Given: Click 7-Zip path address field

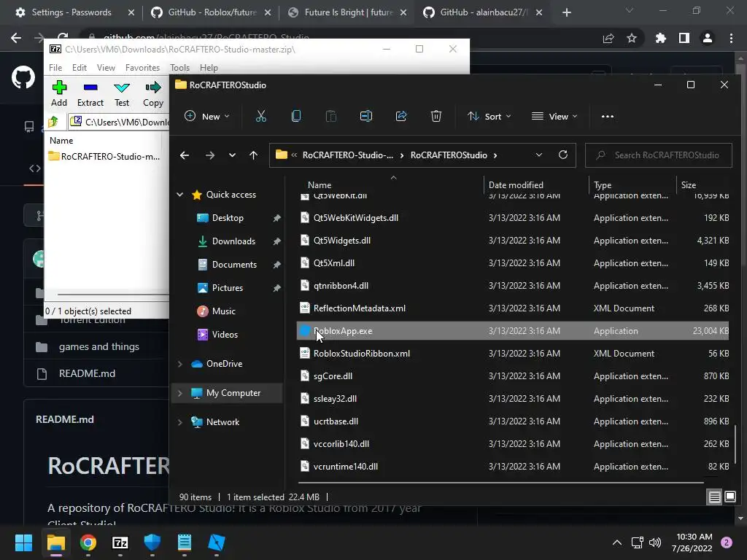Looking at the screenshot, I should click(119, 122).
